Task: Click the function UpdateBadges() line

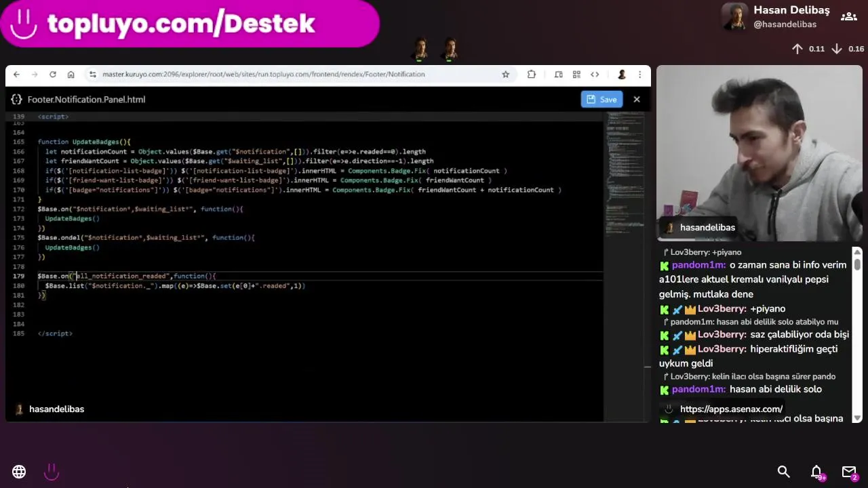Action: pos(84,142)
